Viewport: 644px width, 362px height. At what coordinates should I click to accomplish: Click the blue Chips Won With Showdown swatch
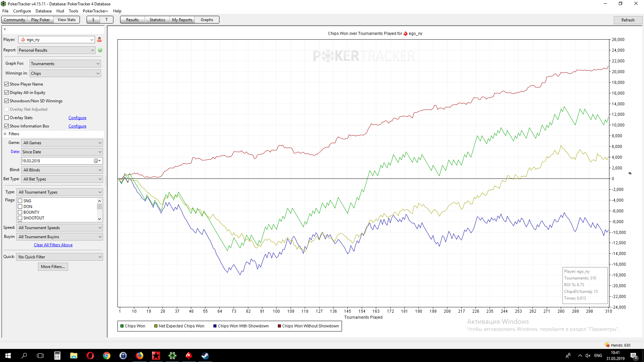coord(215,326)
